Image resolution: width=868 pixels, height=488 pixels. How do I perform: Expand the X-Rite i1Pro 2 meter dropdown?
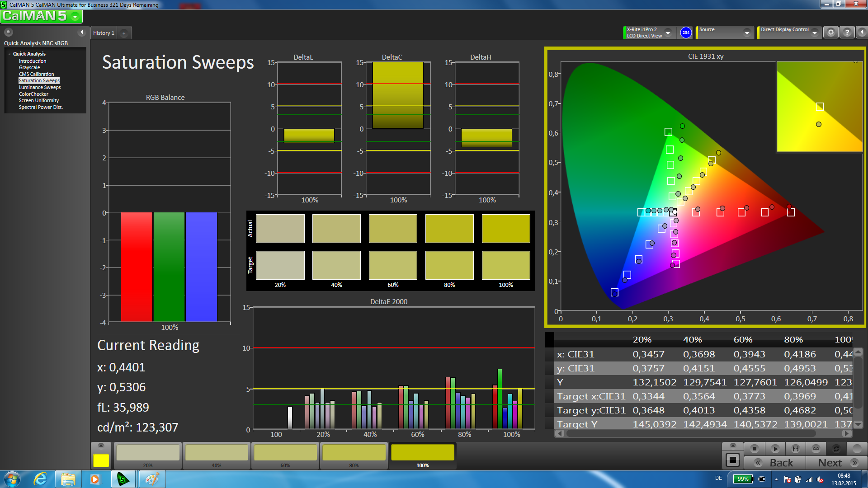pyautogui.click(x=668, y=33)
